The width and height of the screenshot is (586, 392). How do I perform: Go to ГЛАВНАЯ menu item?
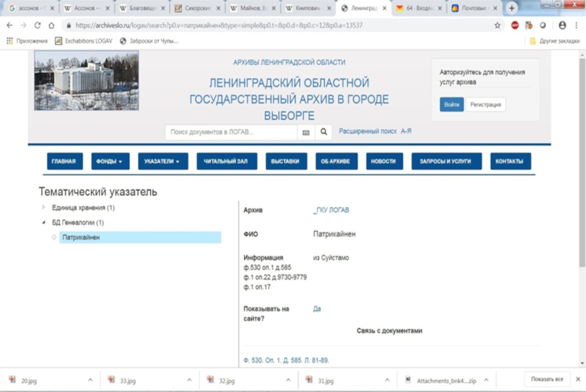(64, 161)
